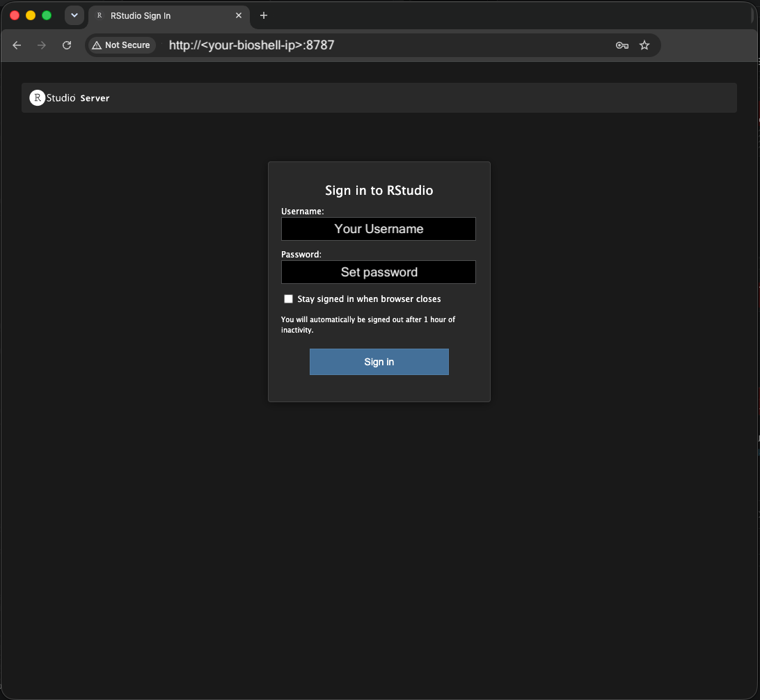Select the RStudio Sign In tab
The width and height of the screenshot is (760, 700).
click(x=168, y=16)
